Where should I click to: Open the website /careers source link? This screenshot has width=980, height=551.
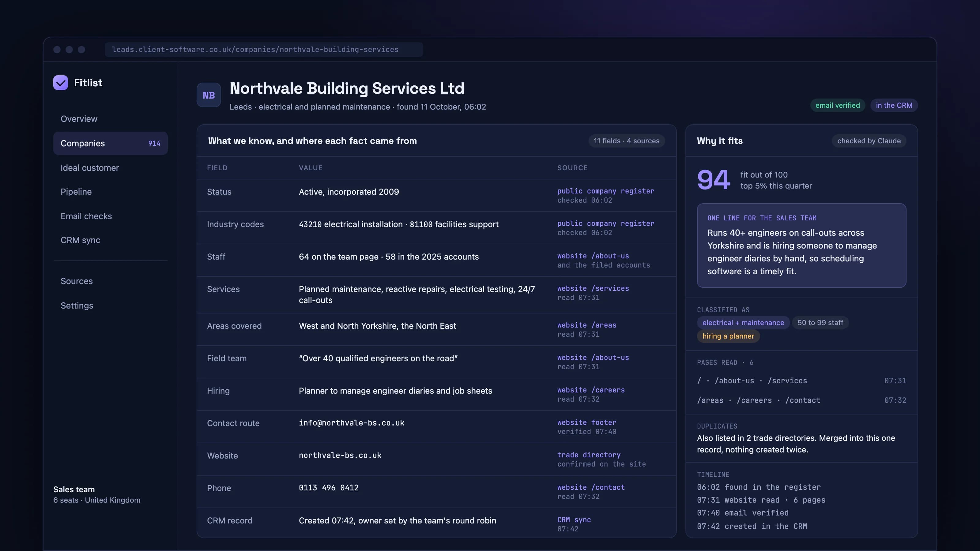coord(591,390)
